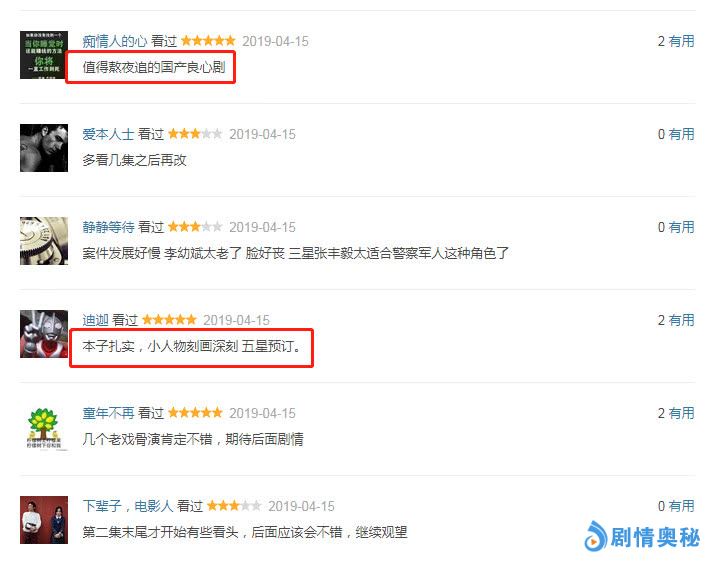The image size is (728, 567).
Task: Click the 静静等待 avatar thumbnail
Action: [44, 241]
